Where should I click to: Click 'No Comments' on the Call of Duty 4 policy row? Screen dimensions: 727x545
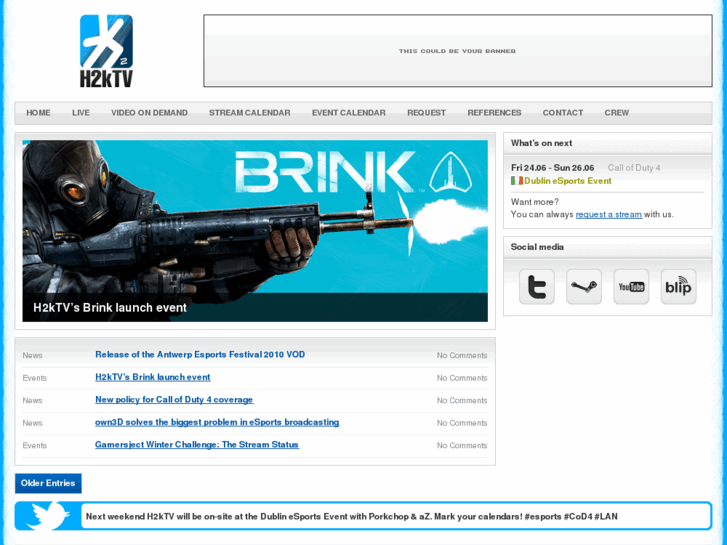(x=462, y=400)
